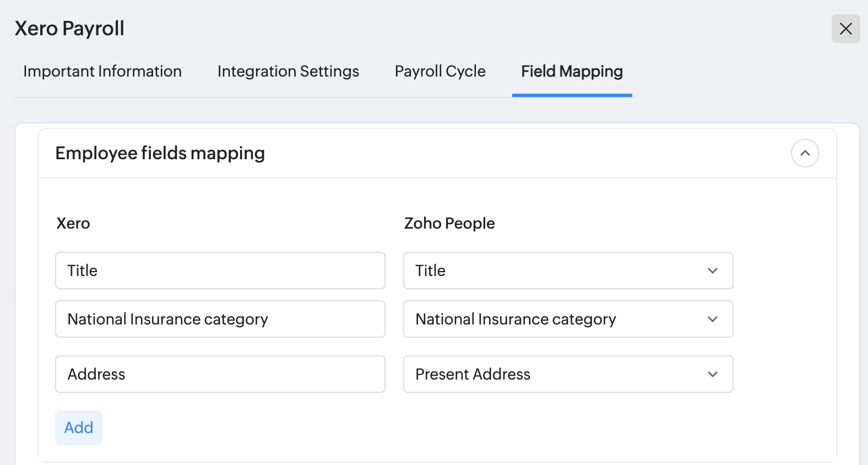Image resolution: width=868 pixels, height=465 pixels.
Task: Open the Zoho People Title dropdown
Action: click(x=551, y=271)
